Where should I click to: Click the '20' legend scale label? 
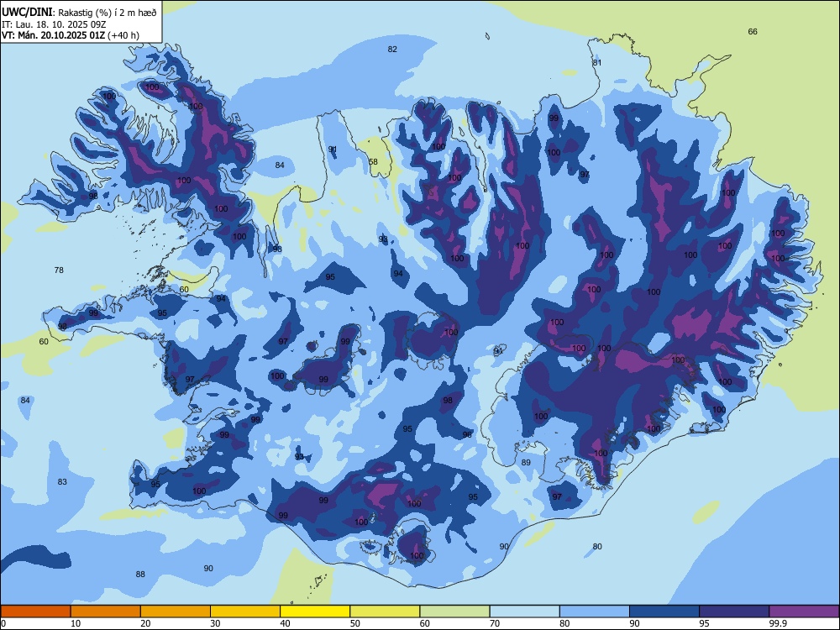[145, 623]
